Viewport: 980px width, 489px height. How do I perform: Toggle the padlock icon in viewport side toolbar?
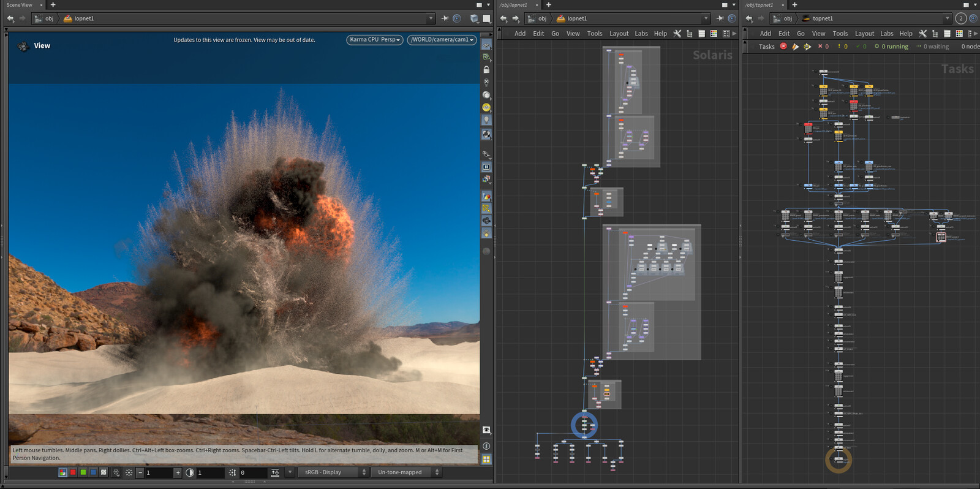click(486, 70)
